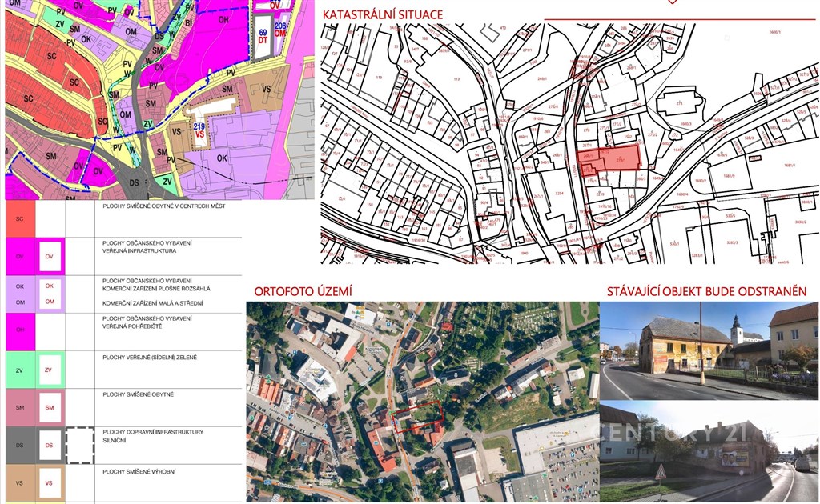The height and width of the screenshot is (504, 820).
Task: Click the white OK label box in legend
Action: pos(50,286)
